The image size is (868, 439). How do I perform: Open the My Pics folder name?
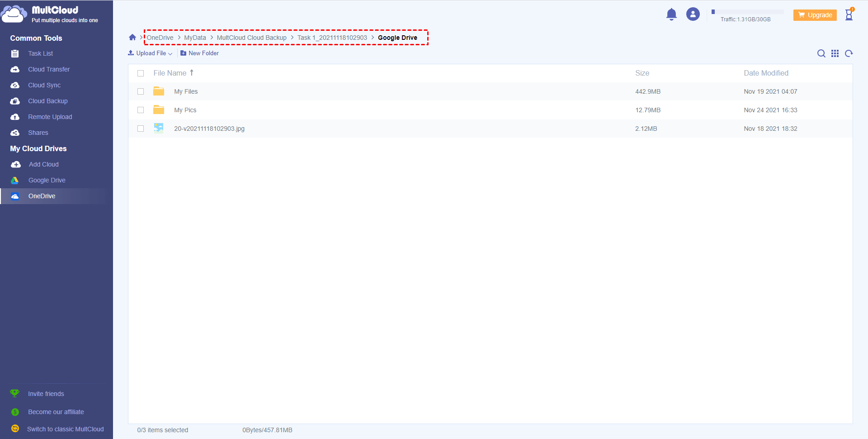coord(185,110)
